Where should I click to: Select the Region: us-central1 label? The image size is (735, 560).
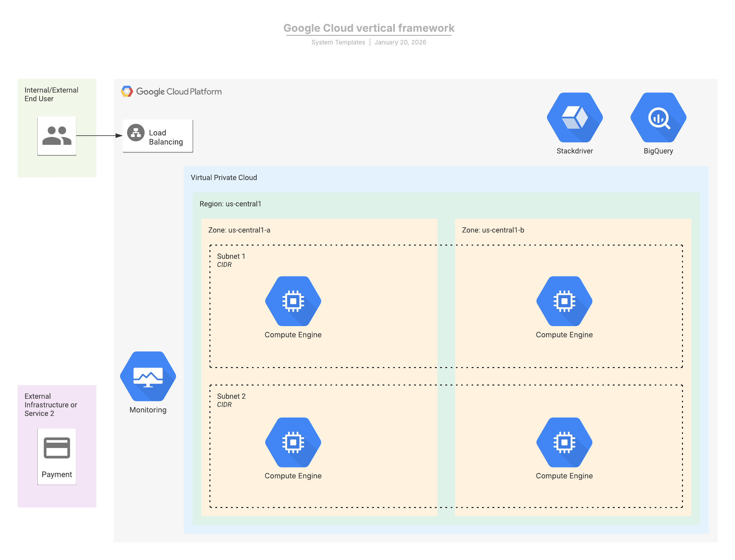point(230,204)
